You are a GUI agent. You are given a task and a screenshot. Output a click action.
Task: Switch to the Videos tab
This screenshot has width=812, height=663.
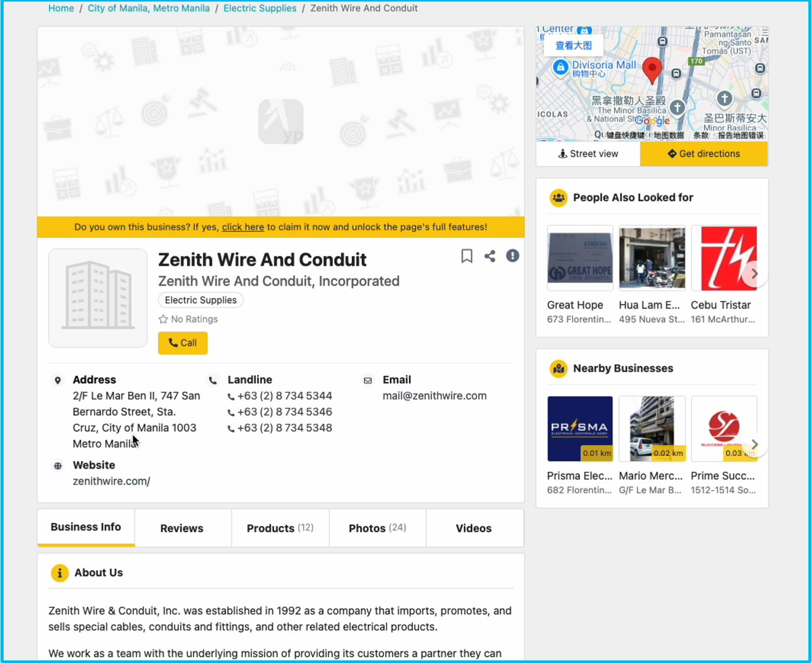pos(474,528)
